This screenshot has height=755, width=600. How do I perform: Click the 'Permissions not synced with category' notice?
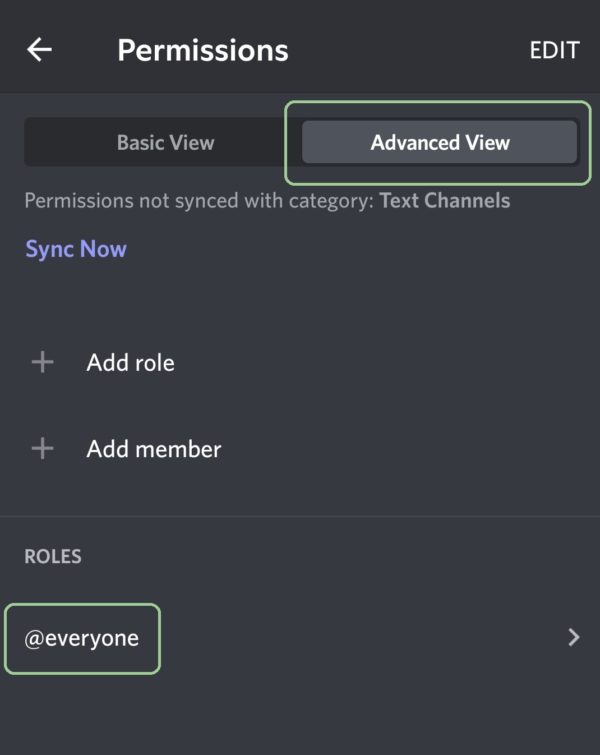[x=267, y=201]
